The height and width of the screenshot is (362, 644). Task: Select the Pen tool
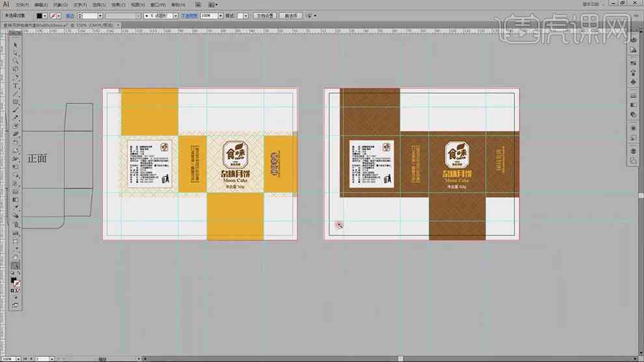point(16,77)
